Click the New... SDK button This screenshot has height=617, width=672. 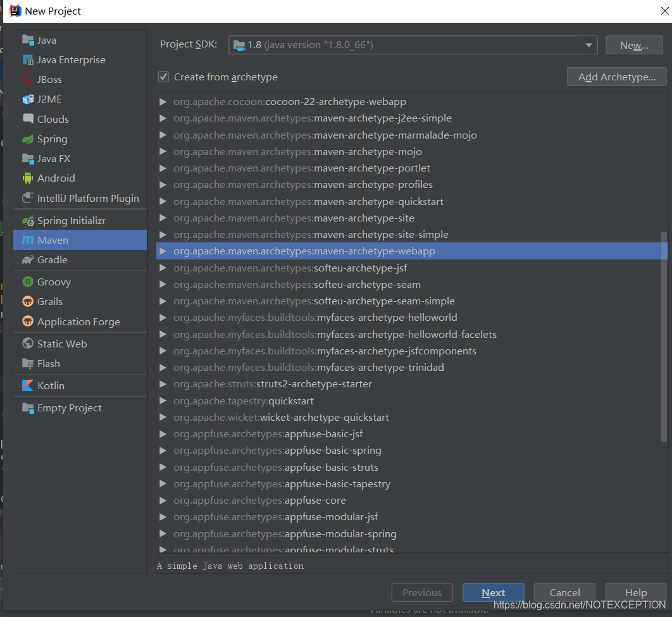pyautogui.click(x=634, y=45)
